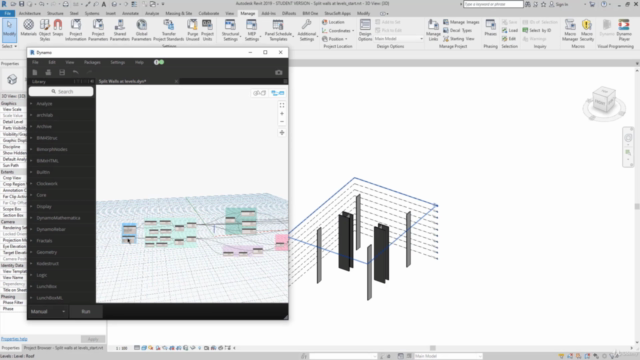Viewport: 640px width, 360px height.
Task: Open Materials in the Revit ribbon
Action: pyautogui.click(x=29, y=30)
